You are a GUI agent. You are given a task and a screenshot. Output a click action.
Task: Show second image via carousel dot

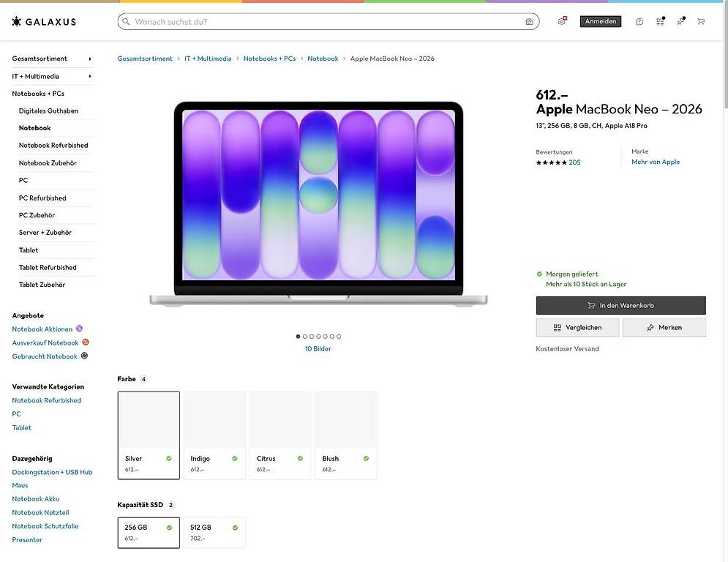tap(305, 337)
